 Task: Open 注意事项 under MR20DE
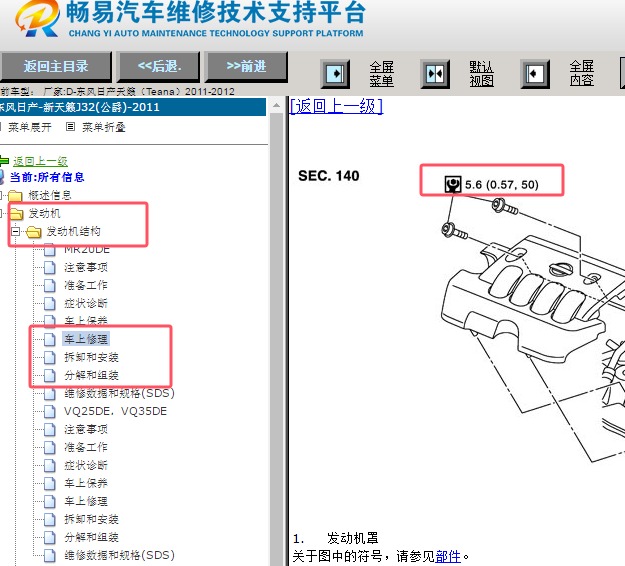[86, 267]
